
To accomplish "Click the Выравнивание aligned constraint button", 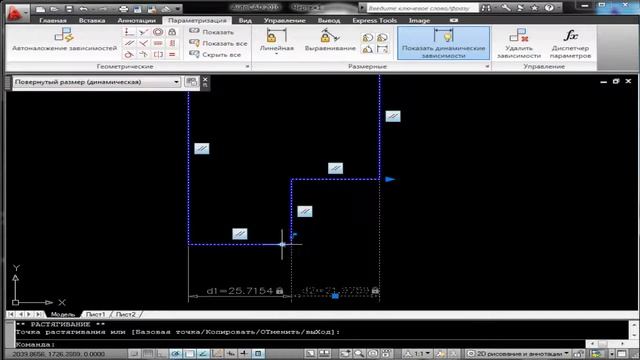I will [330, 40].
